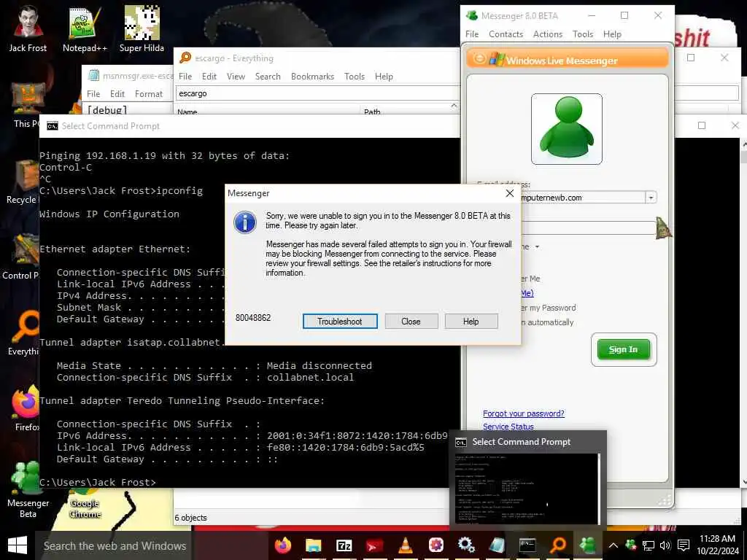Click Messenger tray status icon
This screenshot has width=747, height=560.
(x=631, y=545)
